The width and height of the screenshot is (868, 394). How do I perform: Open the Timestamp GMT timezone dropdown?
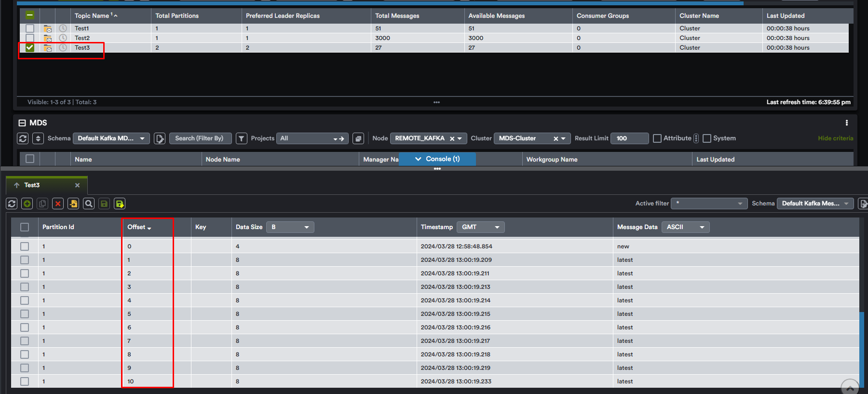click(x=480, y=227)
